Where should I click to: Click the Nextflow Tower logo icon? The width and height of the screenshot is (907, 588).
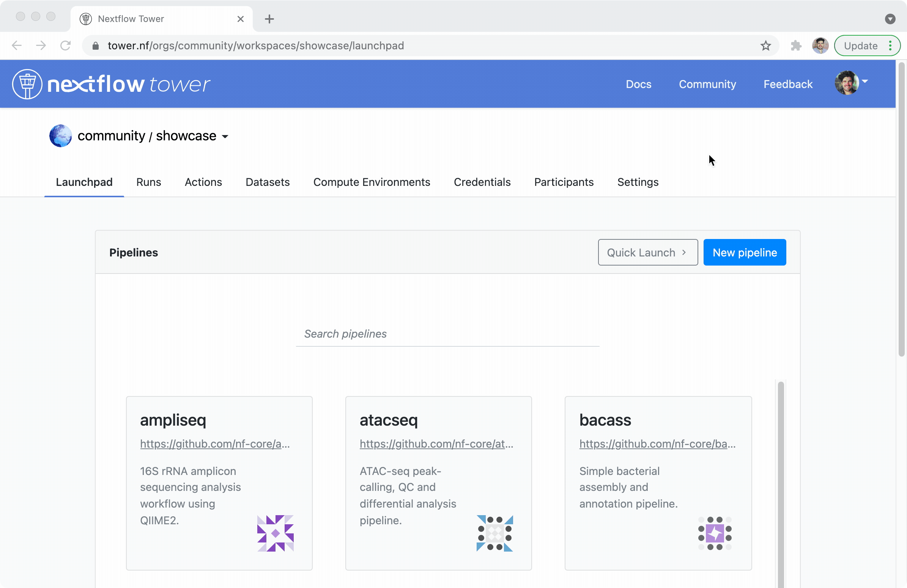(x=27, y=84)
